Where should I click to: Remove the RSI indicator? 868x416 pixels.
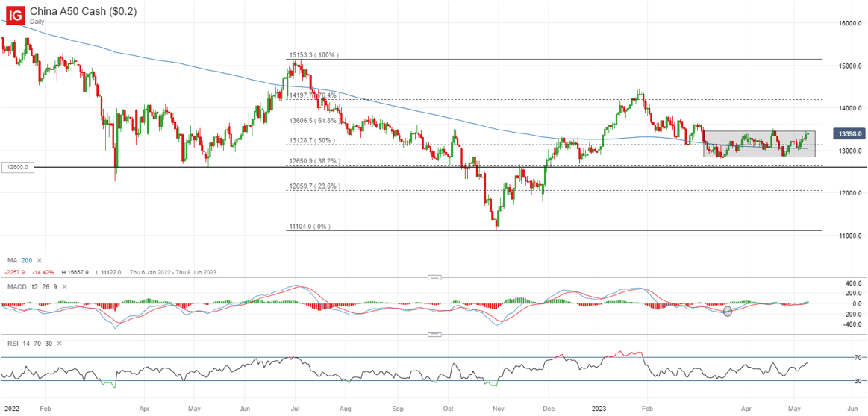point(59,344)
